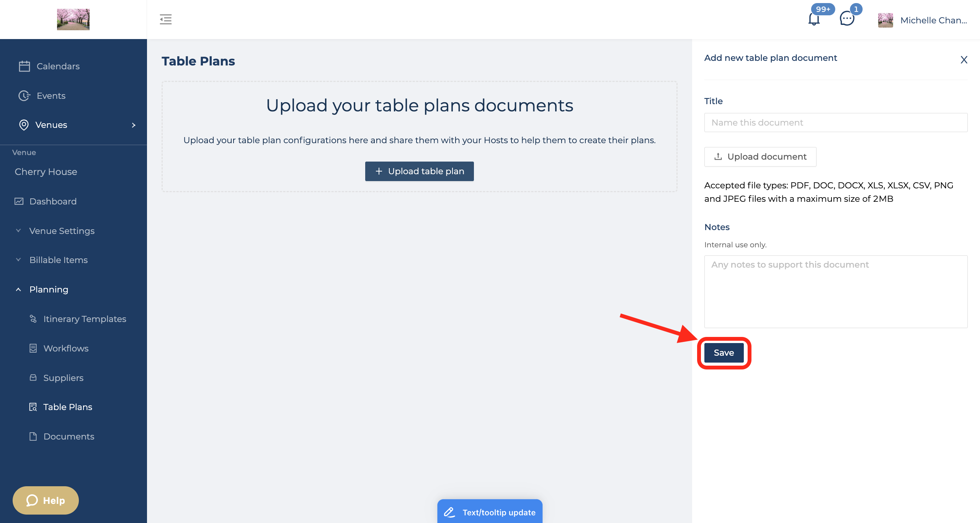Image resolution: width=980 pixels, height=523 pixels.
Task: Collapse the sidebar using the menu icon
Action: coord(165,19)
